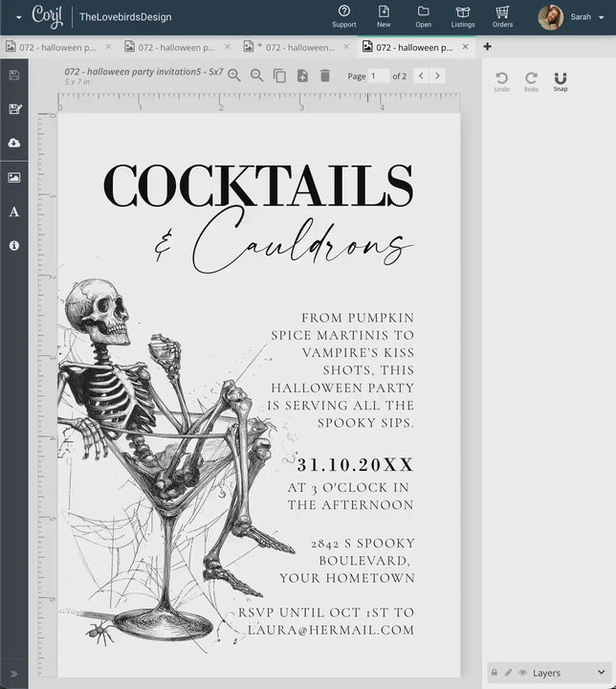Switch to the first halloween document tab
Viewport: 616px width, 689px height.
[x=57, y=47]
